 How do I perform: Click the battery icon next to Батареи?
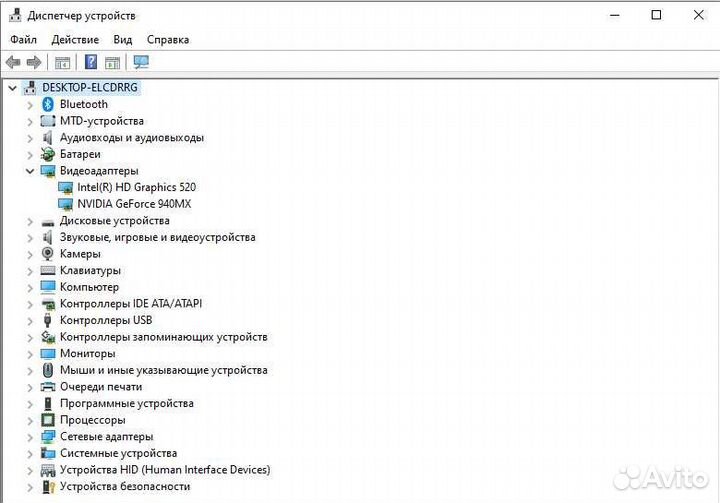[47, 154]
